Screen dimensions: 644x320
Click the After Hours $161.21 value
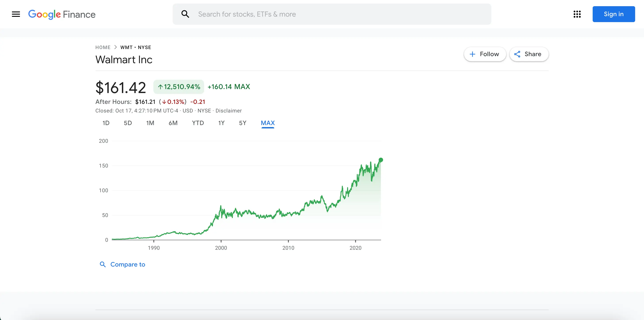click(145, 102)
